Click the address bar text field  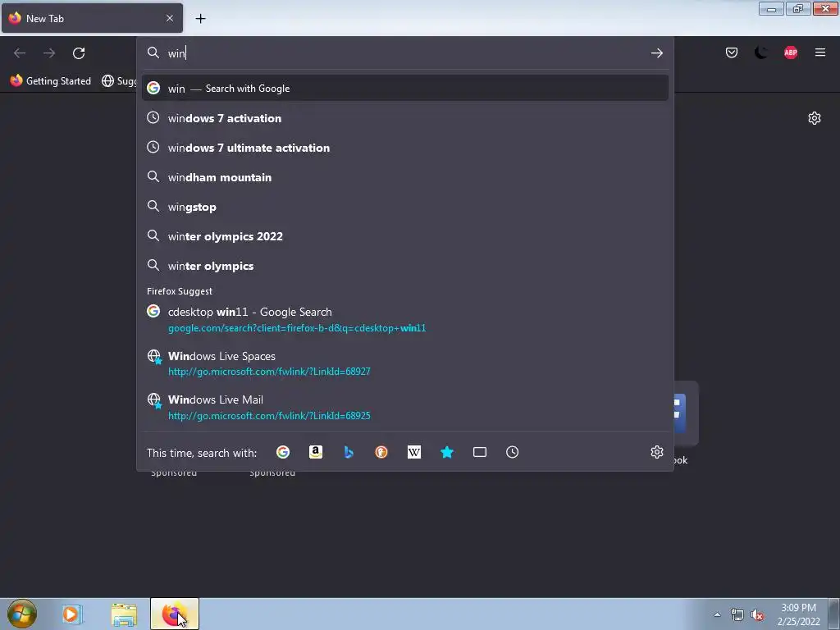pos(405,53)
